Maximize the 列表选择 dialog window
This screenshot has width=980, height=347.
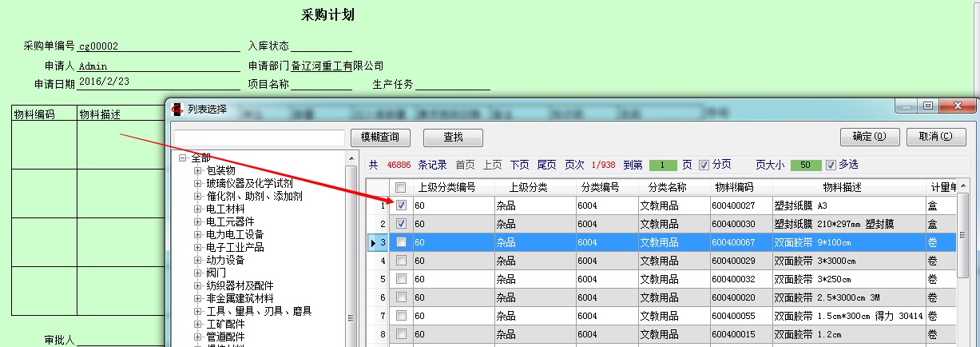click(927, 106)
